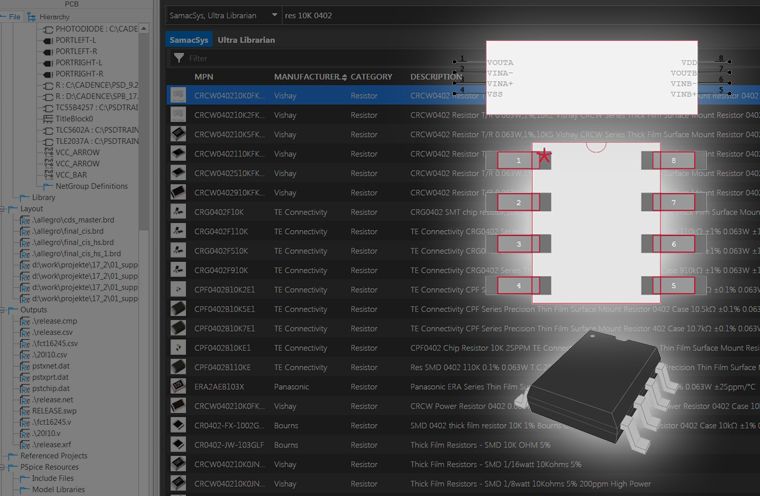This screenshot has height=496, width=760.
Task: Select the ERA2AEB103X part number
Action: tap(219, 386)
